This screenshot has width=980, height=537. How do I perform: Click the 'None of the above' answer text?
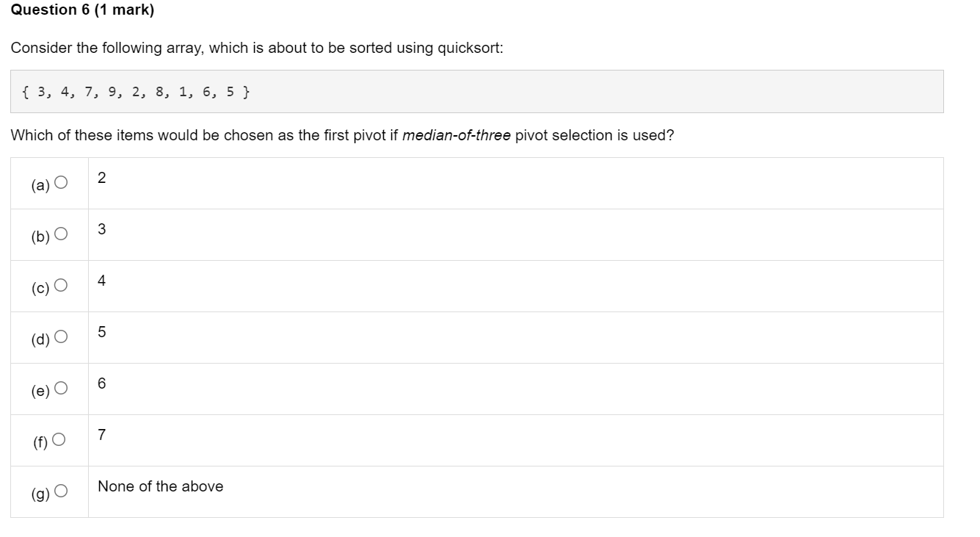point(160,486)
